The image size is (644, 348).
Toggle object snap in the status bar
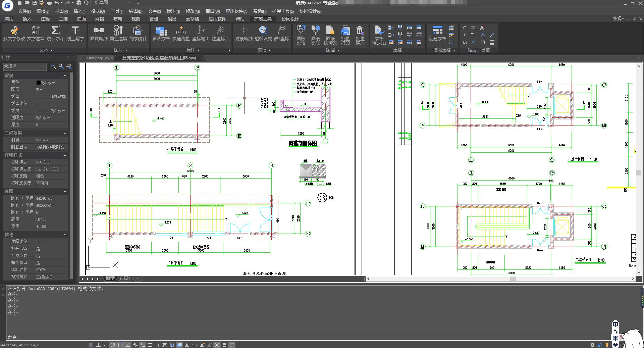[120, 345]
